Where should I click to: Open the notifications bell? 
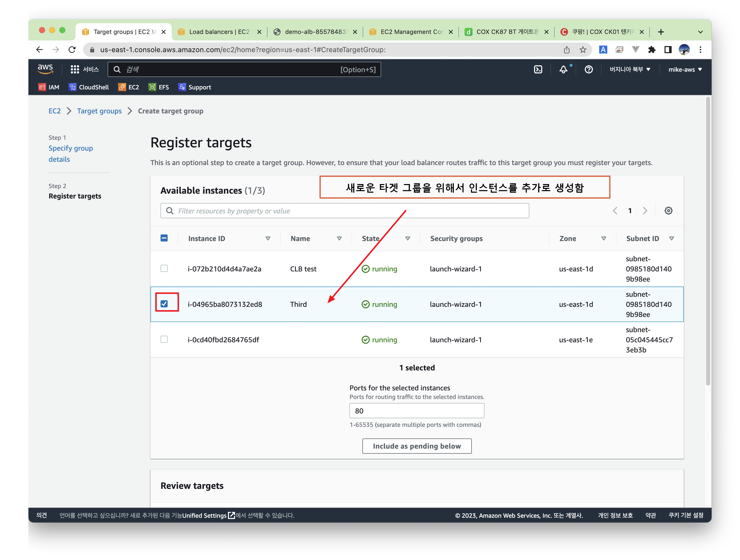[563, 70]
